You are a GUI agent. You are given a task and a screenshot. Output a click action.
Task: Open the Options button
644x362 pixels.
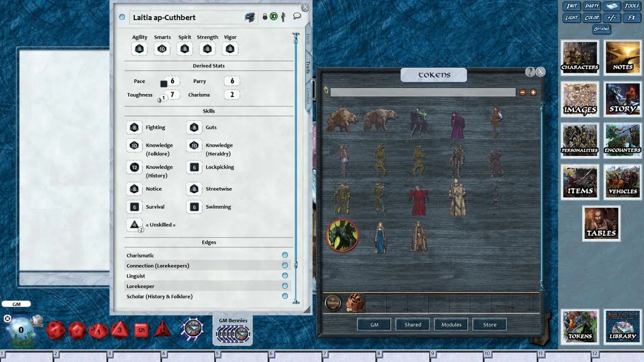point(601,29)
